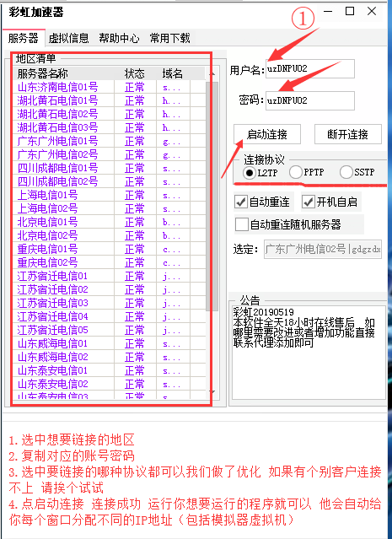
Task: Close the 彩虹加速器 window
Action: (x=372, y=11)
